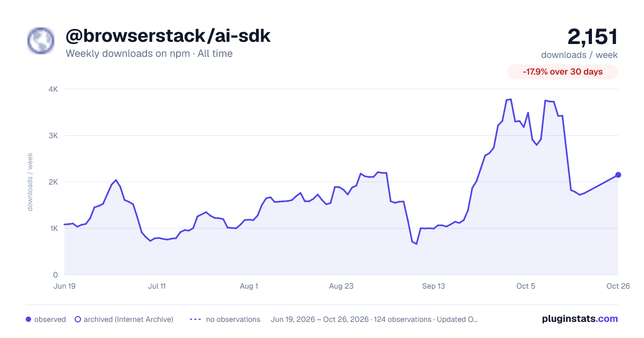Click the Aug 1 x-axis label
Viewport: 644px width, 338px height.
(249, 286)
